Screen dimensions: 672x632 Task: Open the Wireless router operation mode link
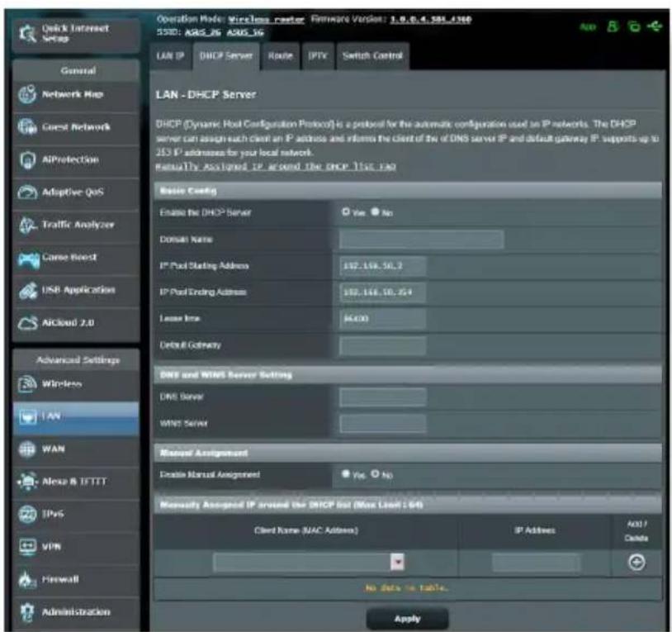(266, 20)
